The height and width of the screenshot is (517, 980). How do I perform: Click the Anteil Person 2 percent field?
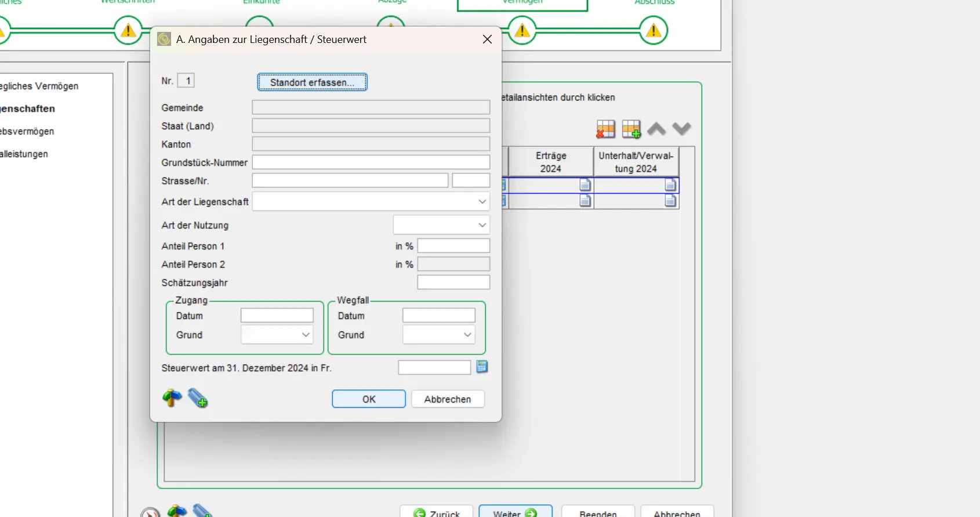pyautogui.click(x=453, y=264)
